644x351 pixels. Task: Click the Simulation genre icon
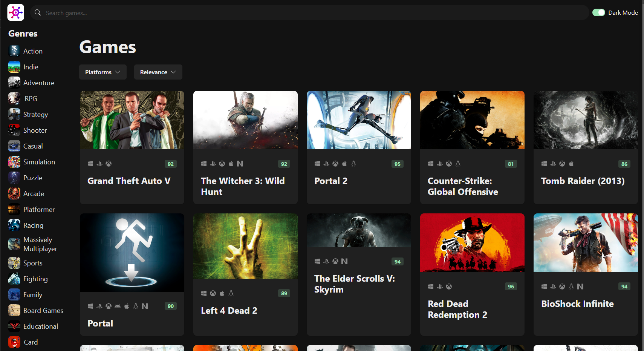pos(14,162)
